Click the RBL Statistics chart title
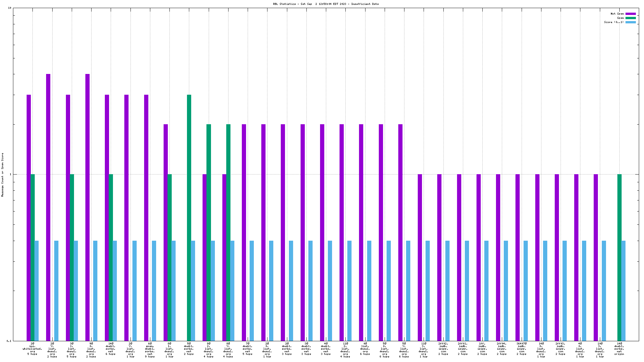This screenshot has width=644, height=362. [326, 4]
